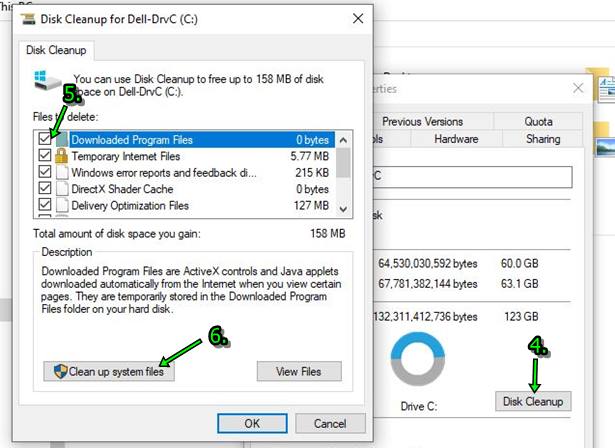
Task: Close the Disk Cleanup dialog
Action: (x=358, y=18)
